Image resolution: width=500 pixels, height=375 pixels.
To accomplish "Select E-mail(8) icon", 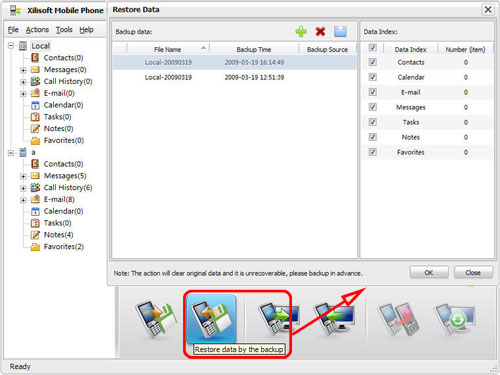I will pyautogui.click(x=35, y=199).
